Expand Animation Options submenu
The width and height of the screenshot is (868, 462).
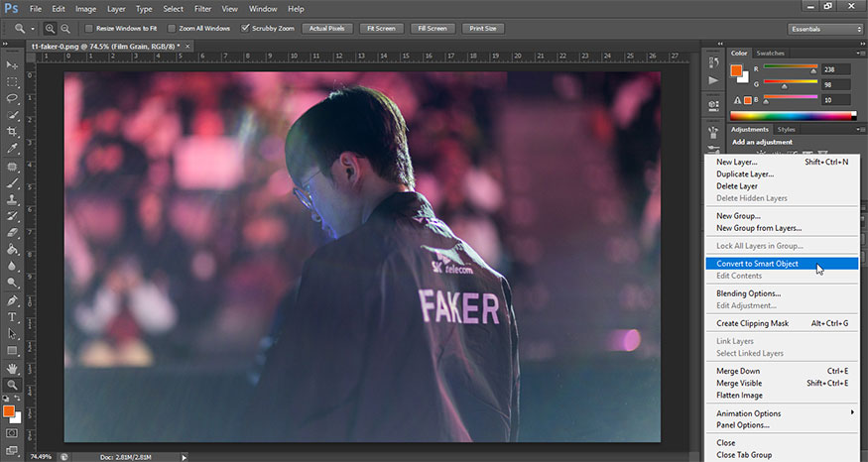coord(781,413)
